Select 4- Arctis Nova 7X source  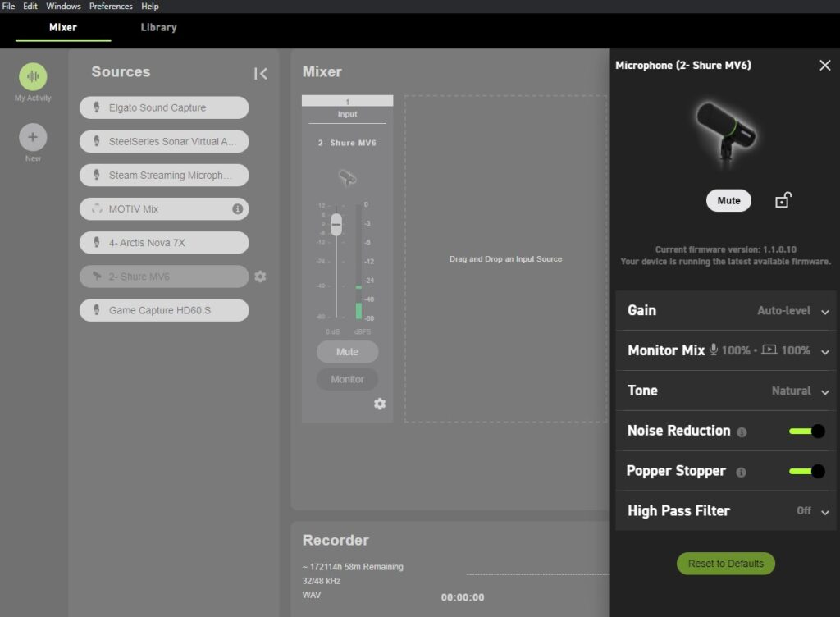164,243
